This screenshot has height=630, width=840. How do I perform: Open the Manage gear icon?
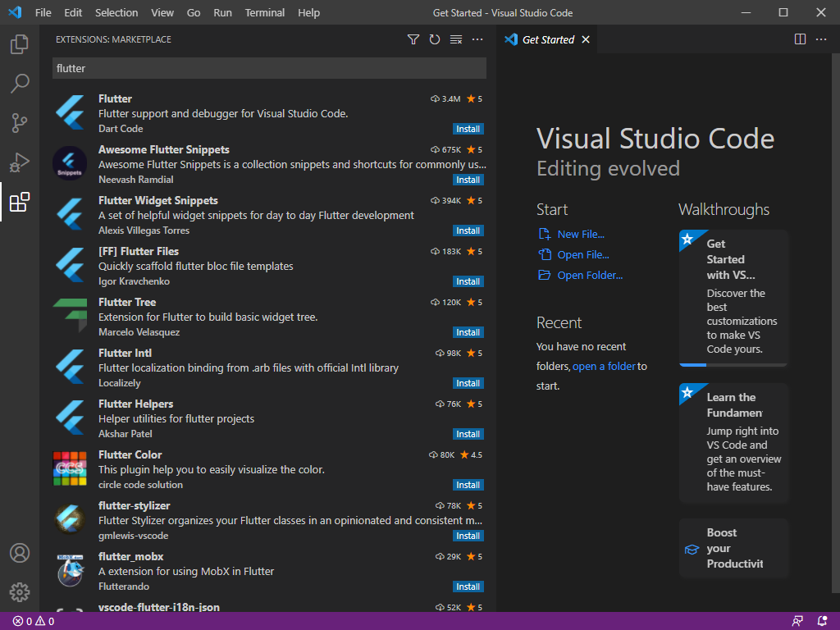point(20,592)
